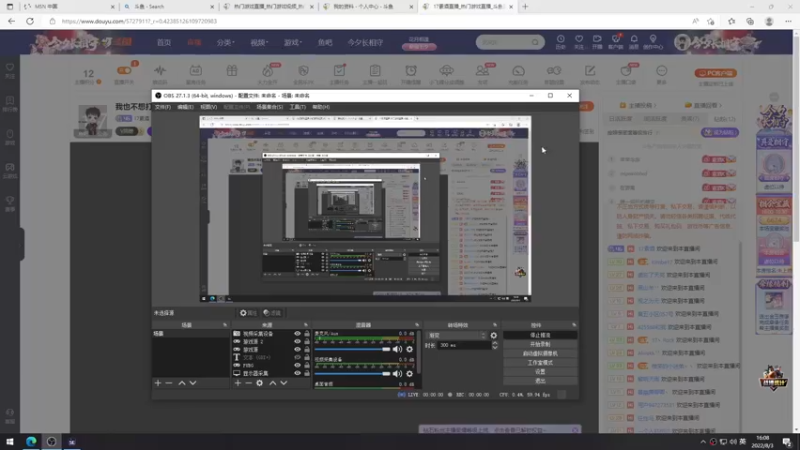Open the 帮助(H) menu in OBS
Screen dimensions: 800x450
(x=321, y=107)
